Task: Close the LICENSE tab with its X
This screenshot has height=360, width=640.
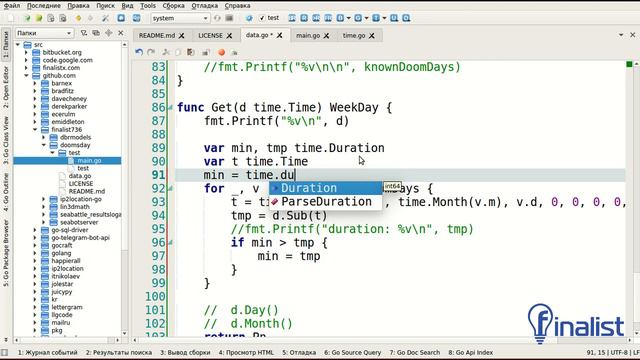Action: coord(229,36)
